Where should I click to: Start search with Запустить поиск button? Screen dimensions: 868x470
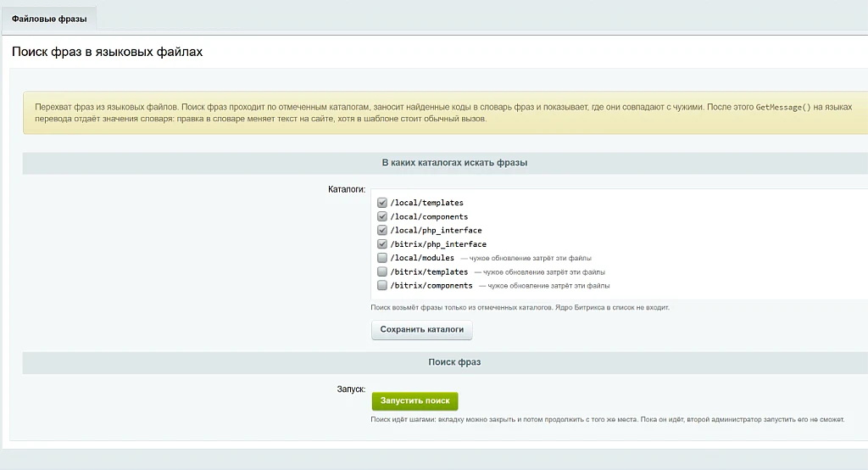click(415, 400)
